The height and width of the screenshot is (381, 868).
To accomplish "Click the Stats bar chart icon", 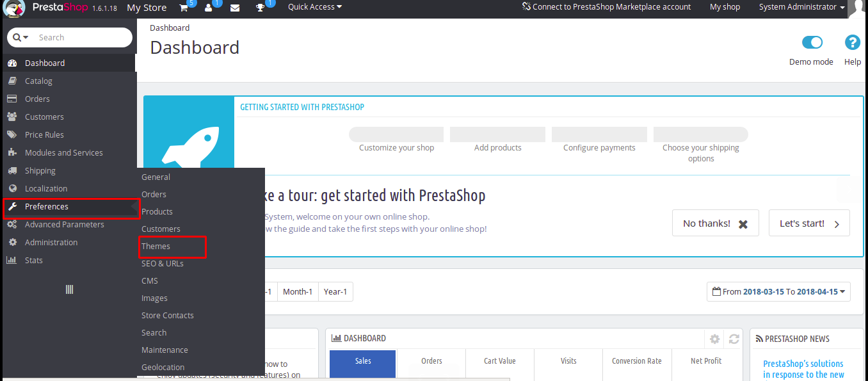I will click(x=12, y=260).
